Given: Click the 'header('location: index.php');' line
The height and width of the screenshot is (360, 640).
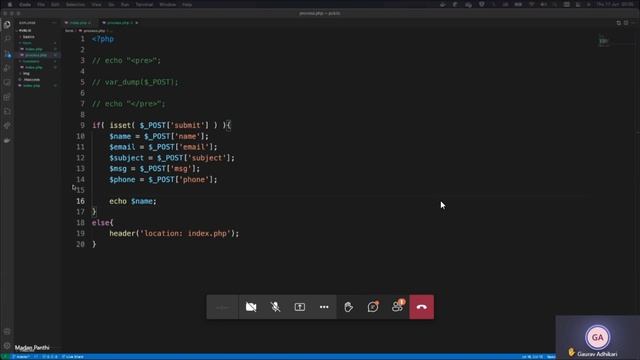Looking at the screenshot, I should [174, 233].
